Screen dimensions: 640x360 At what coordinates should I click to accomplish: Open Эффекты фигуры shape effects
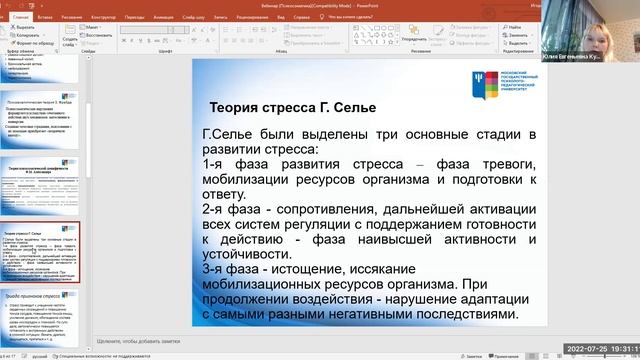(470, 43)
